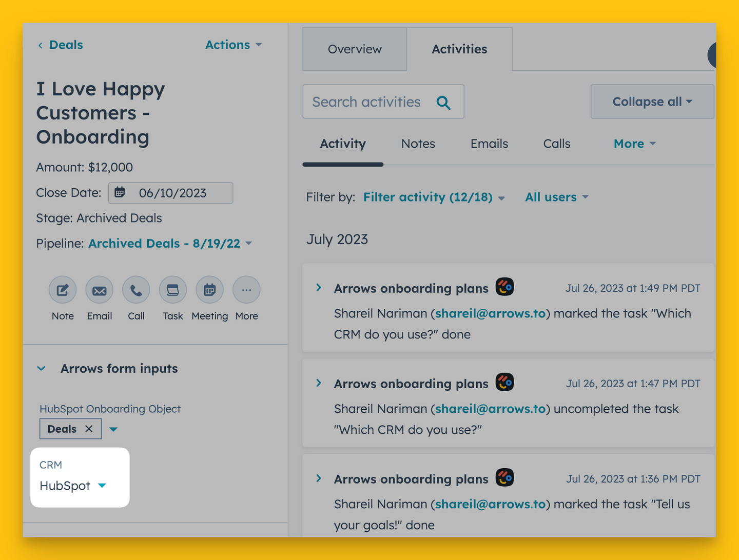Select the Activity sub-tab
739x560 pixels.
[343, 144]
